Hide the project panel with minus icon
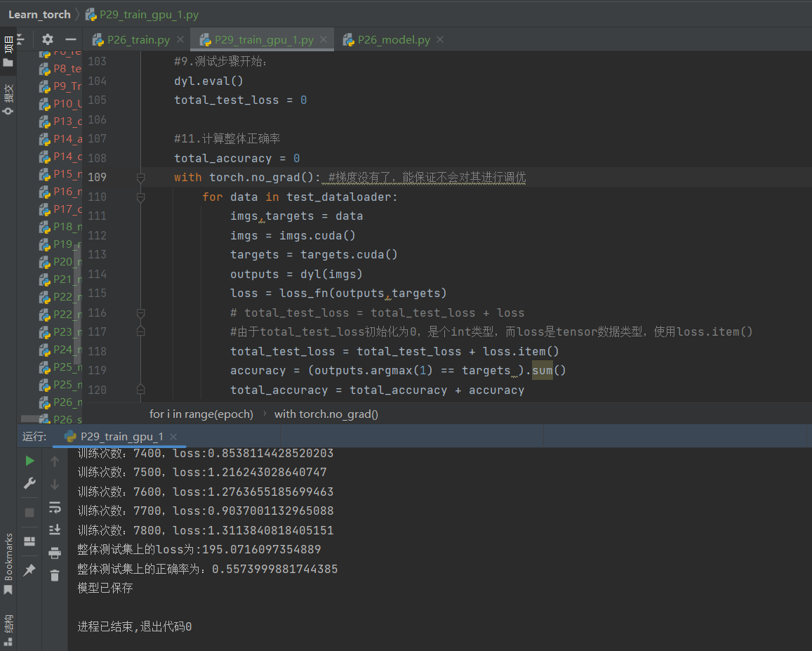Screen dimensions: 812x651 pyautogui.click(x=71, y=39)
